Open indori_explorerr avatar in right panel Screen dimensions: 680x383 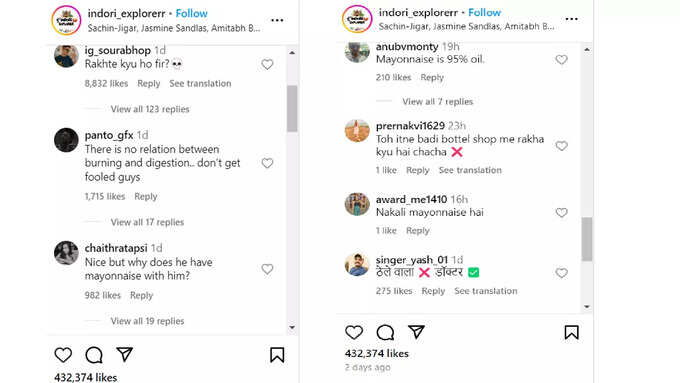point(357,19)
